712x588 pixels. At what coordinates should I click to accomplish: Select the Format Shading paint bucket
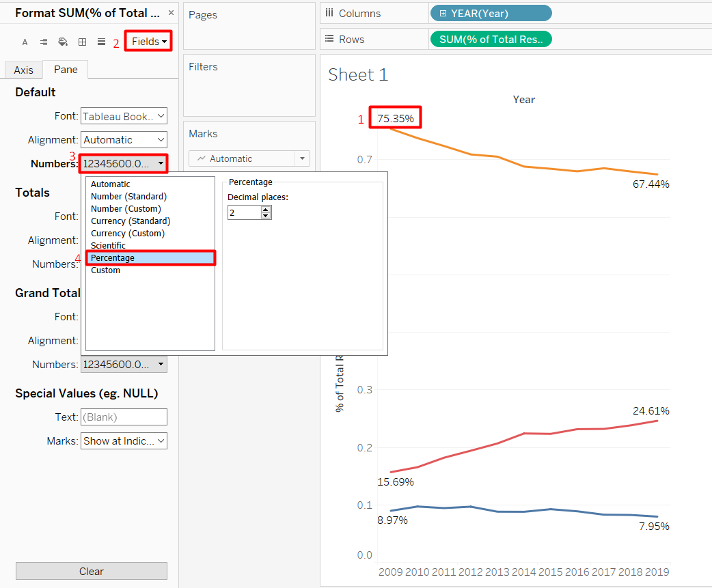(x=63, y=42)
